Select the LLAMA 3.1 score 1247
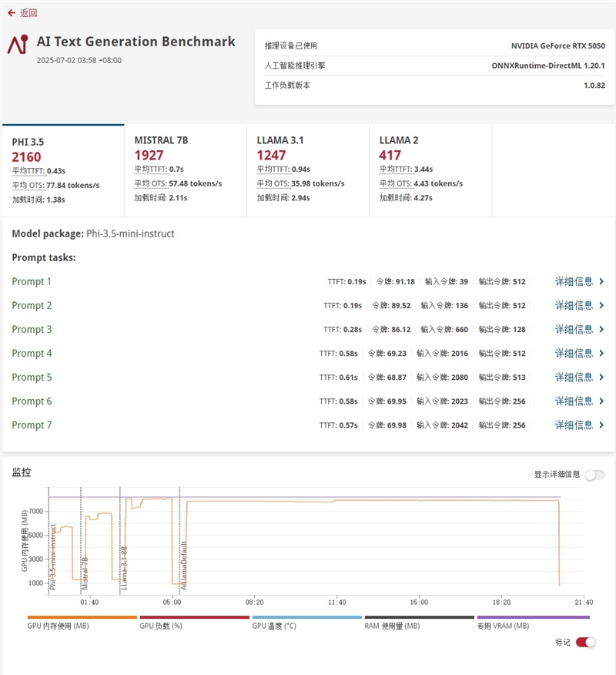The width and height of the screenshot is (616, 675). [x=271, y=155]
